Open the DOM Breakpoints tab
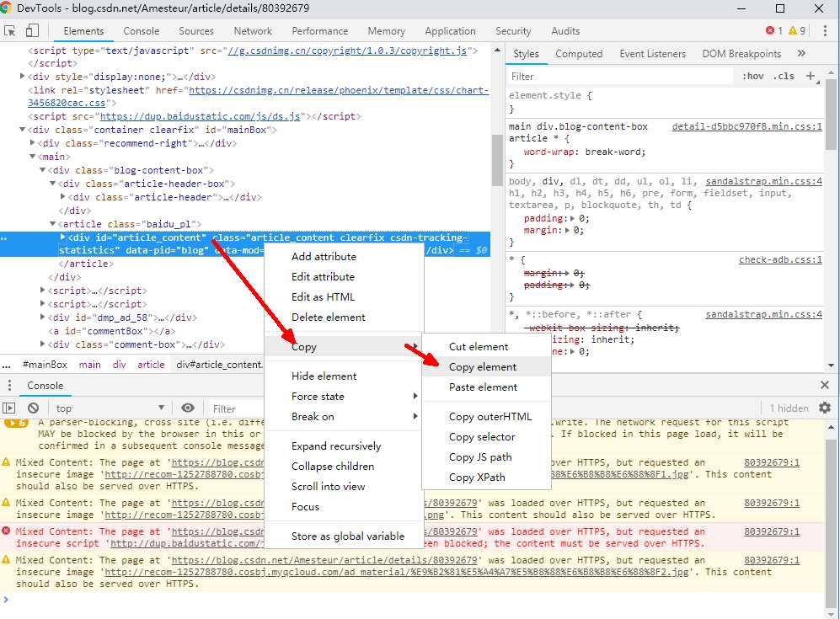This screenshot has height=619, width=840. (741, 54)
